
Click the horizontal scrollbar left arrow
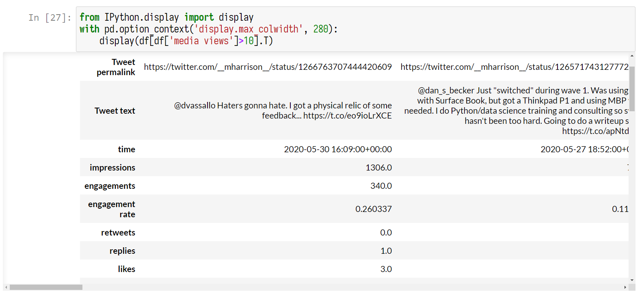[x=6, y=287]
